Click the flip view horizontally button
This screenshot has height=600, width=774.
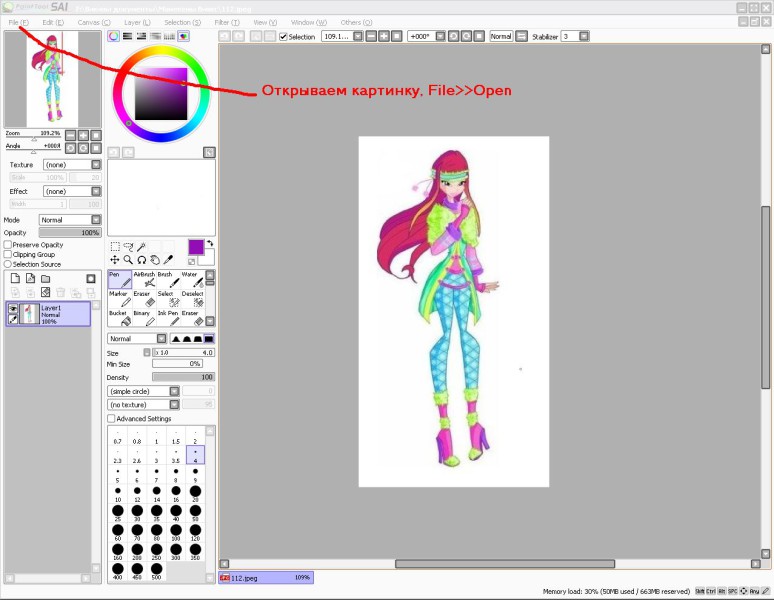click(x=522, y=37)
